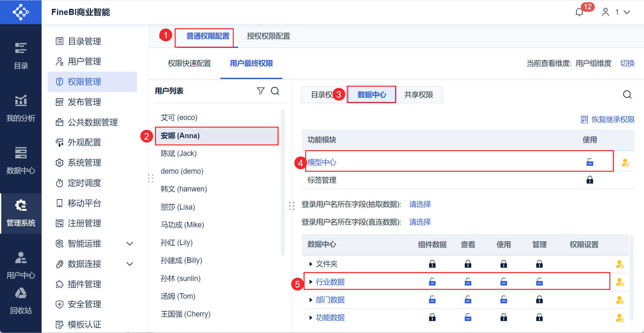Toggle 文件夹 组件数据 permission lock
The width and height of the screenshot is (644, 333).
[432, 264]
